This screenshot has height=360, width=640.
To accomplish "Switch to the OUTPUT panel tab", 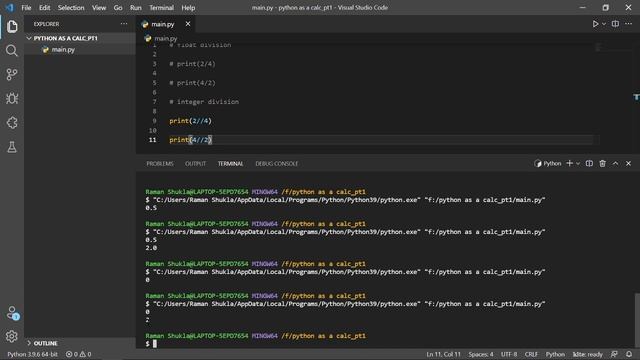I will 196,164.
